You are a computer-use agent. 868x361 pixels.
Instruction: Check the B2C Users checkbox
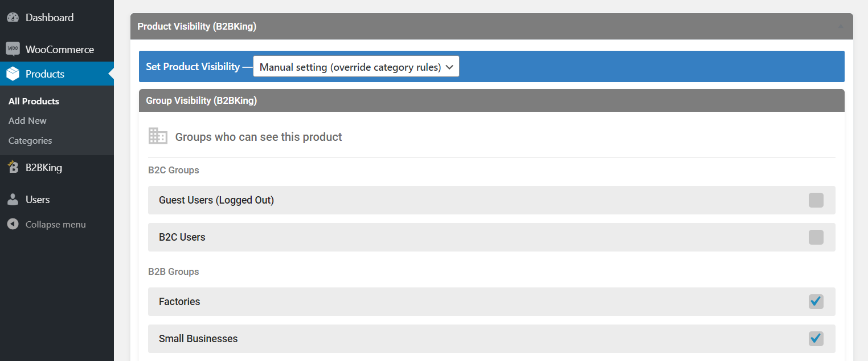click(x=816, y=237)
